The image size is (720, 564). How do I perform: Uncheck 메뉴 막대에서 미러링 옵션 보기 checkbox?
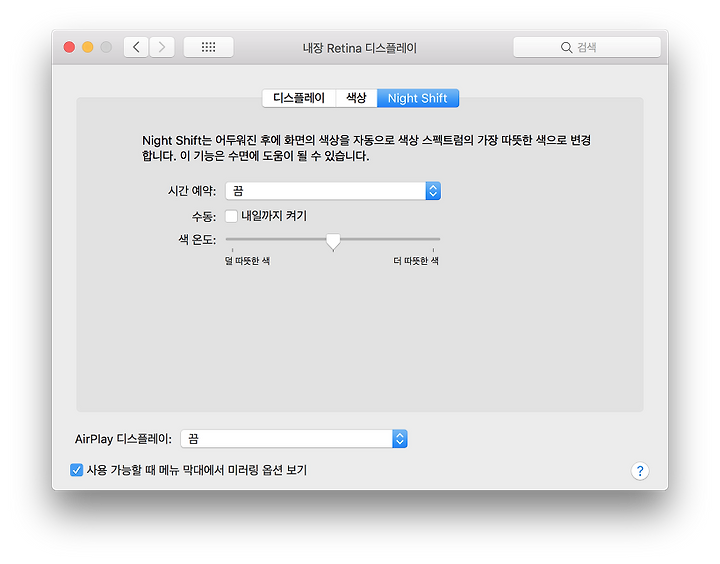76,470
